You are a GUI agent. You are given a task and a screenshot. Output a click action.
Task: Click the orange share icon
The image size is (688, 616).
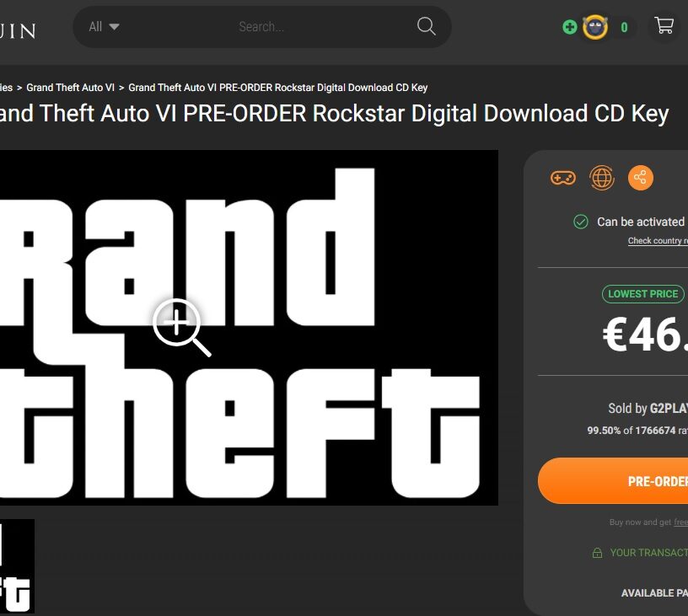tap(640, 178)
